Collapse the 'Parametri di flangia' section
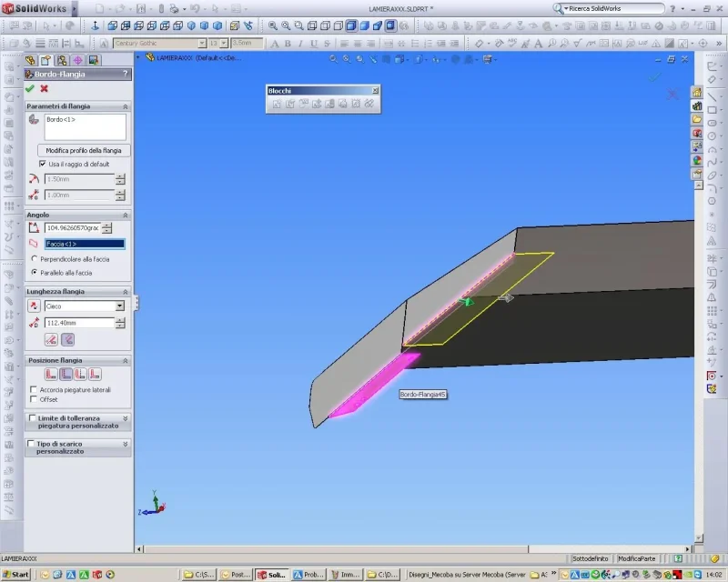Screen dimensions: 728x582 point(126,106)
